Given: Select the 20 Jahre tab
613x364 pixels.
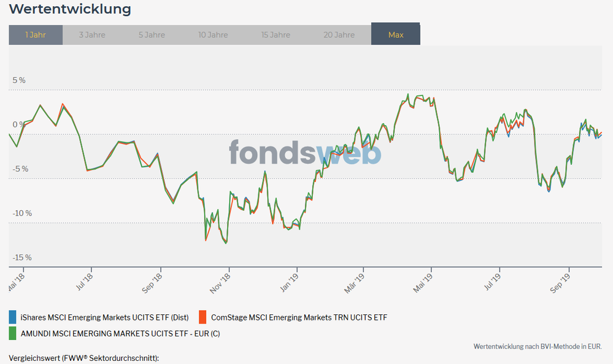Looking at the screenshot, I should (x=339, y=35).
